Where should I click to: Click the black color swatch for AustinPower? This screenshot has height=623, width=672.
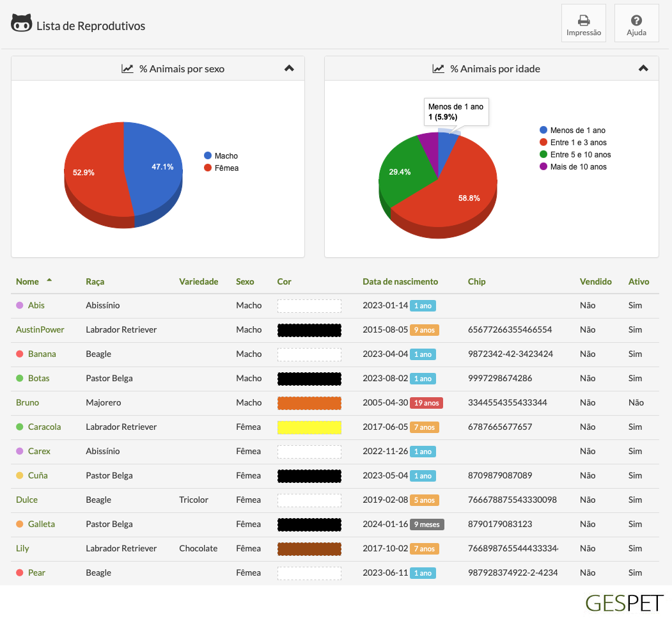tap(309, 330)
